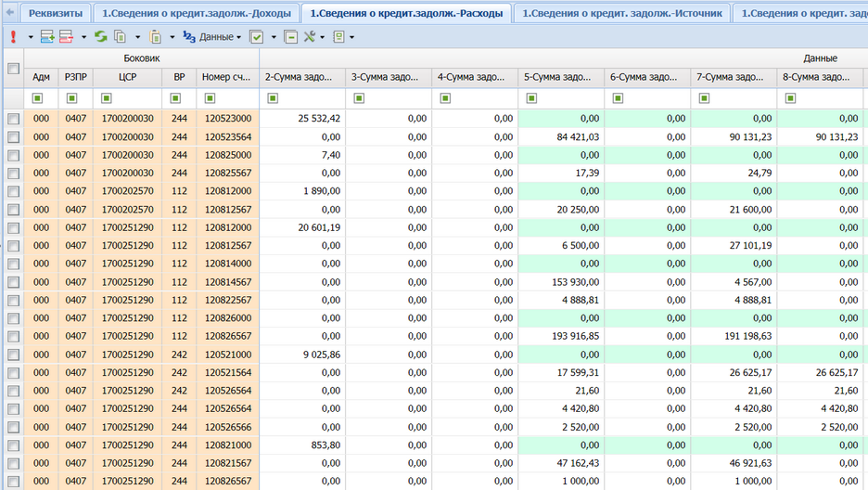Select cell with value 153 930,00
Image resolution: width=868 pixels, height=490 pixels.
pos(561,282)
